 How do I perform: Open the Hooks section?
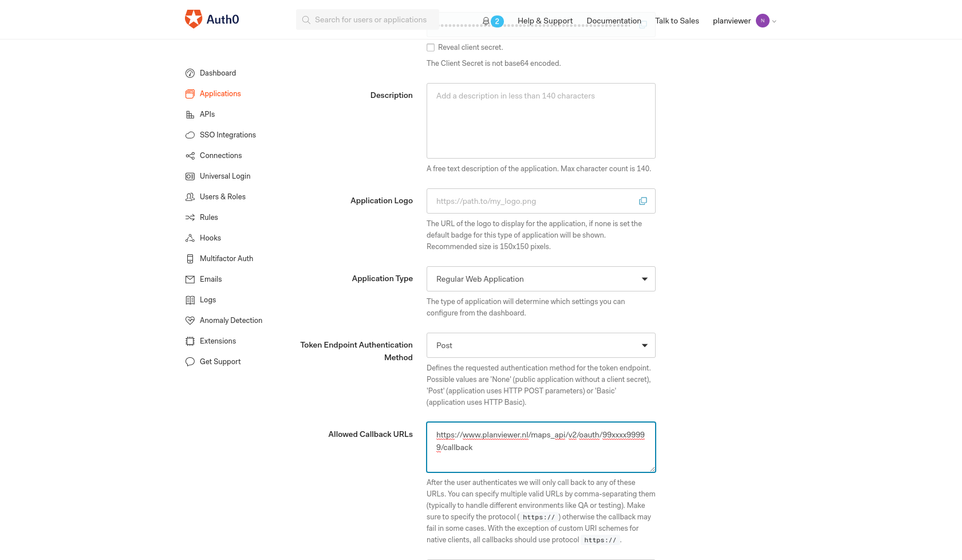[211, 238]
